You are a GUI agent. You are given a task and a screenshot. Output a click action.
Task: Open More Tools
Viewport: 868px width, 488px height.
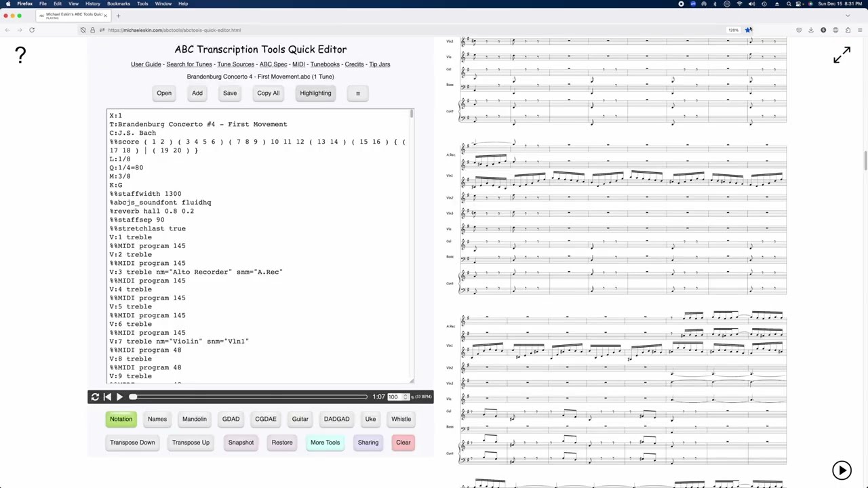[x=325, y=443]
